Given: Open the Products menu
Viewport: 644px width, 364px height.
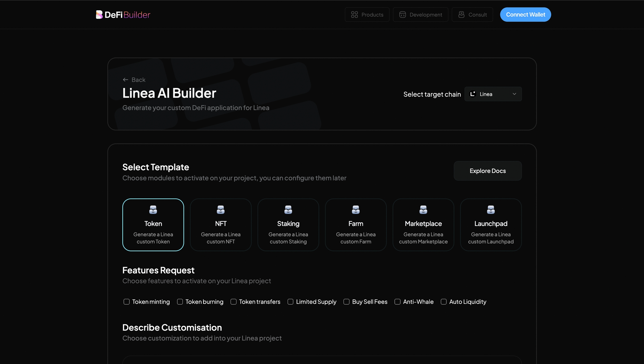Looking at the screenshot, I should [367, 15].
